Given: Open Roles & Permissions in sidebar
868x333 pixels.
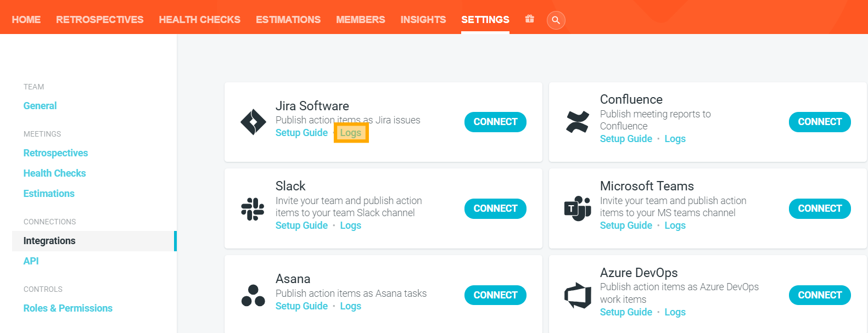Looking at the screenshot, I should pos(68,308).
